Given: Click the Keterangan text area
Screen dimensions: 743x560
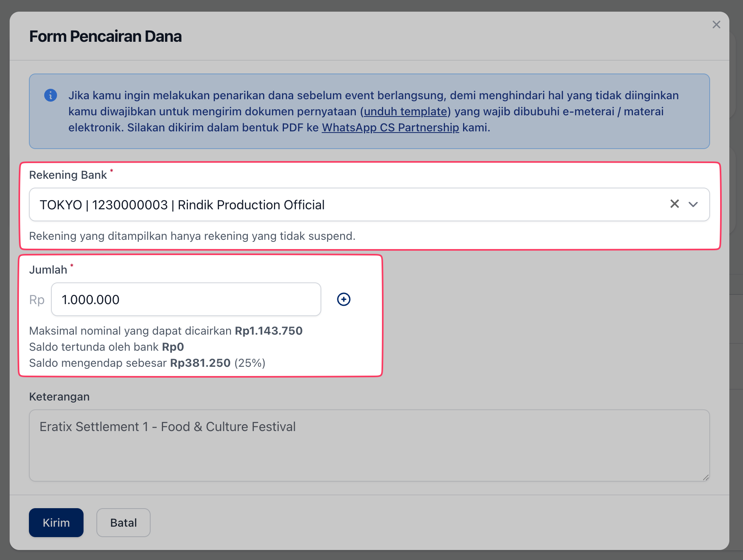Looking at the screenshot, I should point(369,446).
